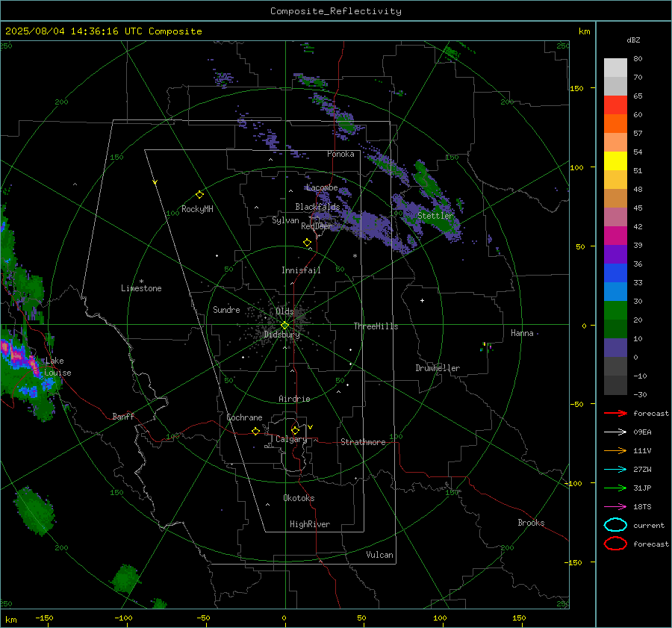This screenshot has height=628, width=672.
Task: Click the Banff town label
Action: (123, 416)
